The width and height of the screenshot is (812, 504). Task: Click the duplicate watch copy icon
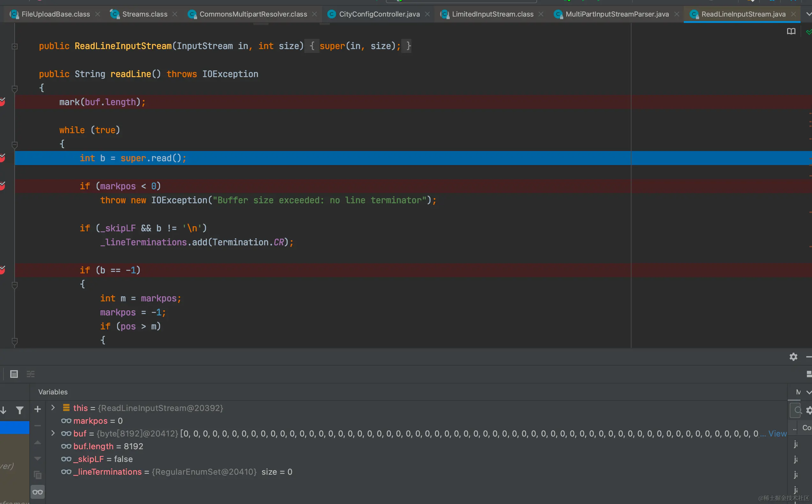38,475
